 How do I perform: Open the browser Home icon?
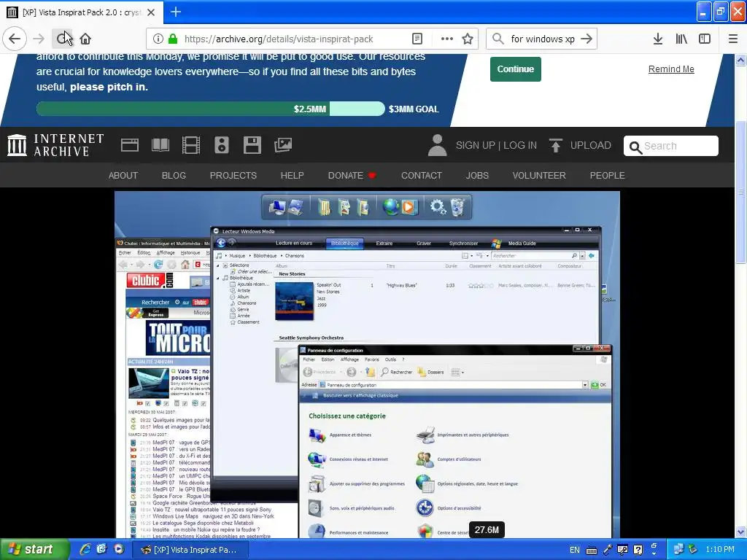pos(85,39)
